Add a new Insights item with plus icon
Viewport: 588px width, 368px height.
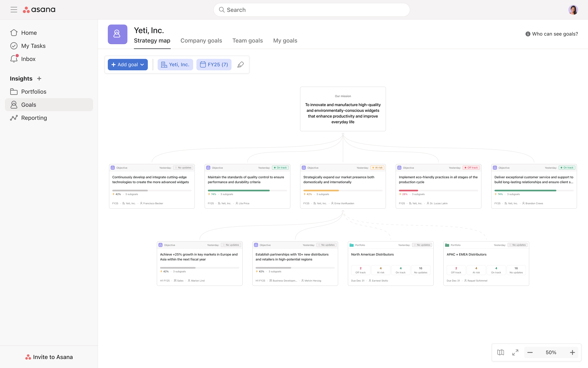pyautogui.click(x=39, y=79)
